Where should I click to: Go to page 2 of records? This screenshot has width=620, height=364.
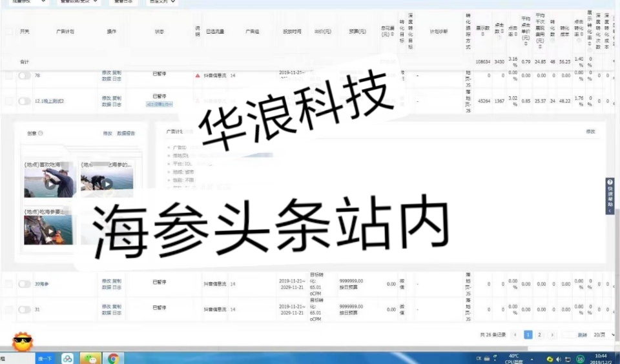(x=539, y=335)
